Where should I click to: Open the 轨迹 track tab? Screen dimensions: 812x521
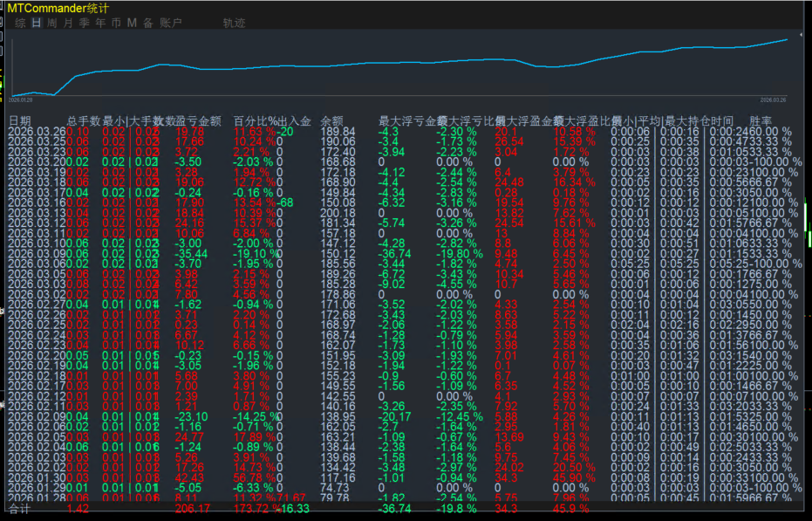coord(234,23)
